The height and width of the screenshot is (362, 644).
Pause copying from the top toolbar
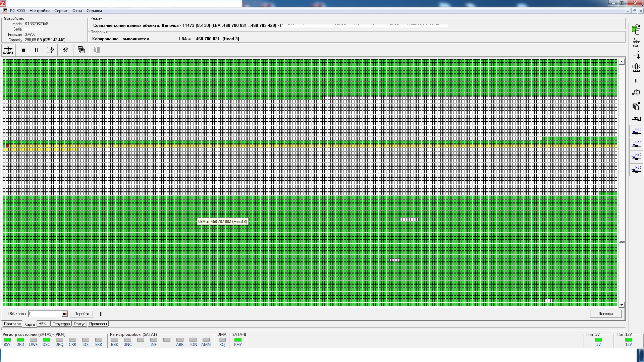[x=36, y=50]
